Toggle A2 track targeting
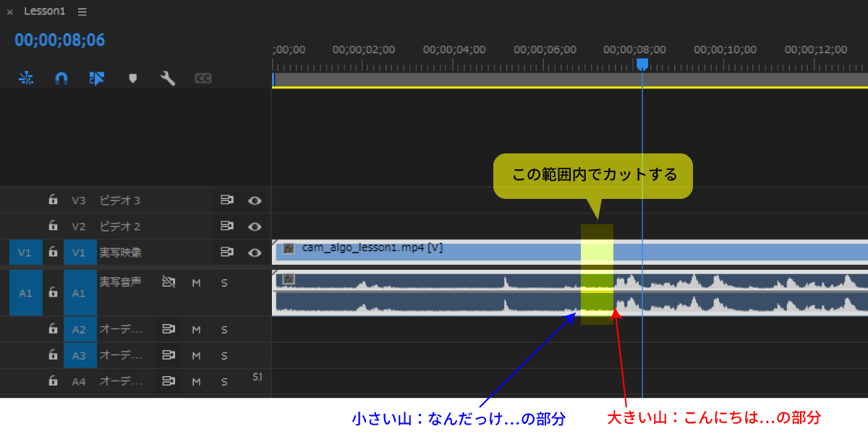The image size is (868, 434). coord(79,330)
